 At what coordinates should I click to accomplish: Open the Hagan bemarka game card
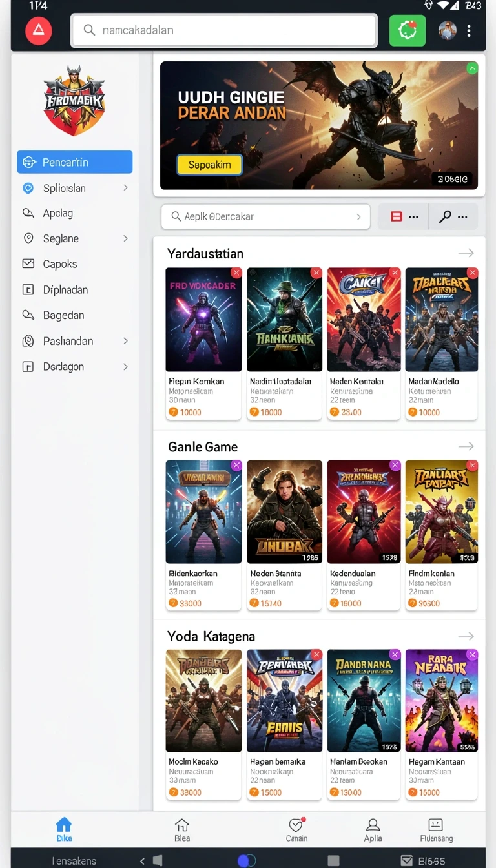(284, 725)
